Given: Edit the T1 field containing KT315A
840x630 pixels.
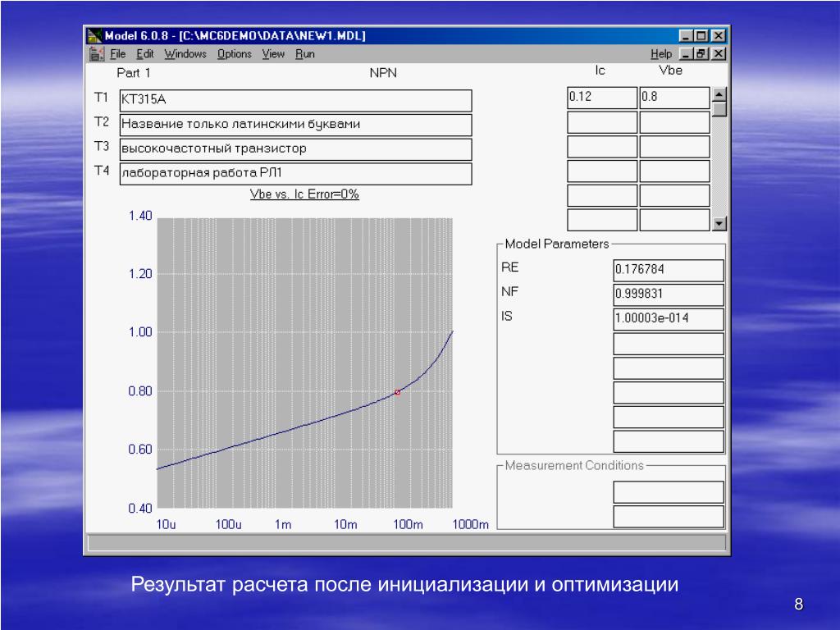Looking at the screenshot, I should [x=295, y=100].
